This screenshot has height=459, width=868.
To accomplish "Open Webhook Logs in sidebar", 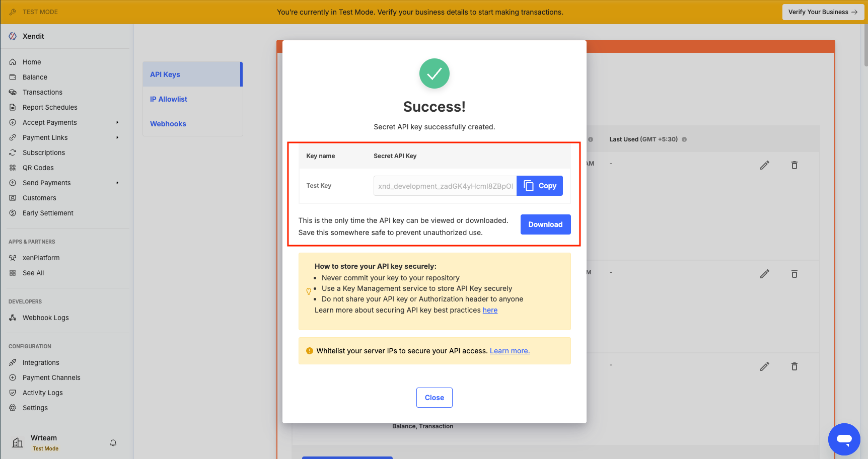I will click(45, 318).
